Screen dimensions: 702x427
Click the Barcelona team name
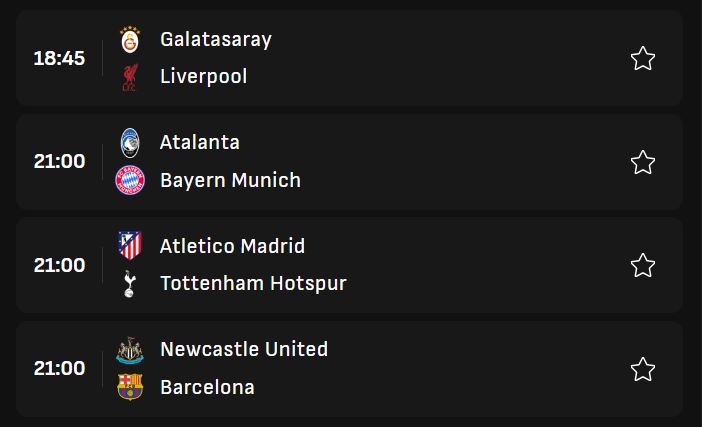point(207,387)
